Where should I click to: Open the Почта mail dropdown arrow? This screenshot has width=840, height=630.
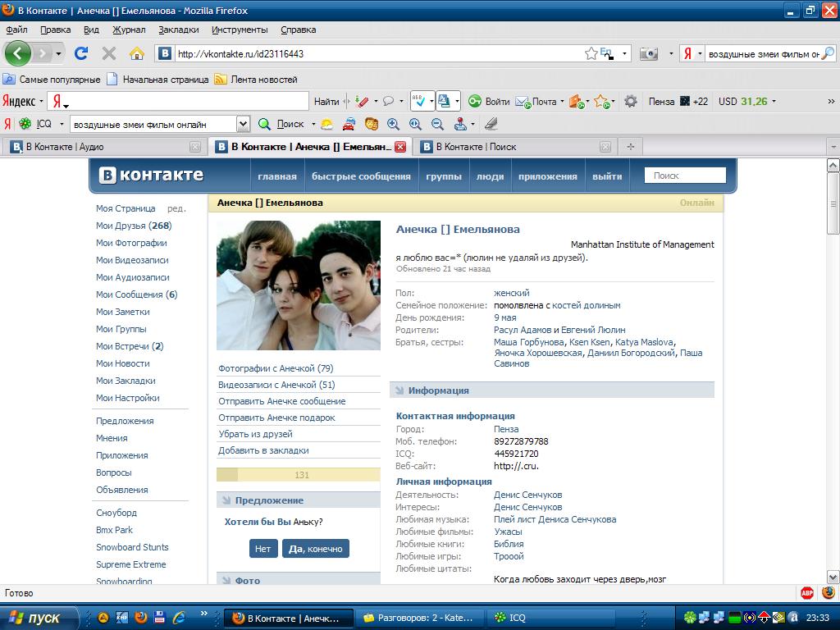562,101
